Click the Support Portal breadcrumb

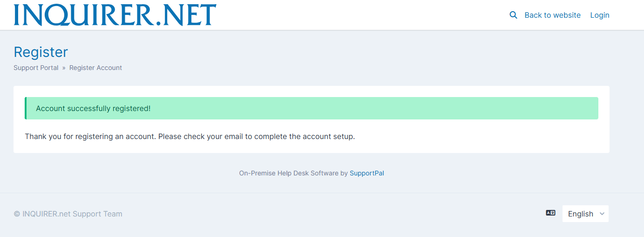click(36, 68)
